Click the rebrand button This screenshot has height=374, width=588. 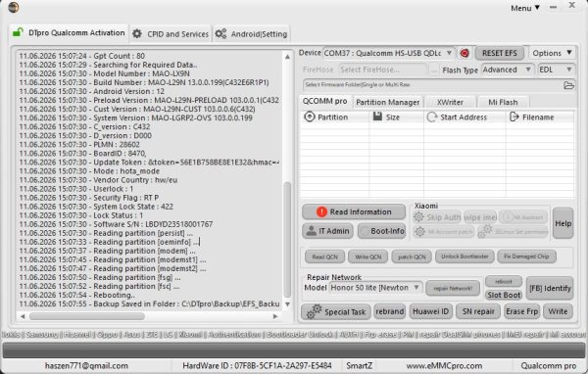(x=390, y=311)
